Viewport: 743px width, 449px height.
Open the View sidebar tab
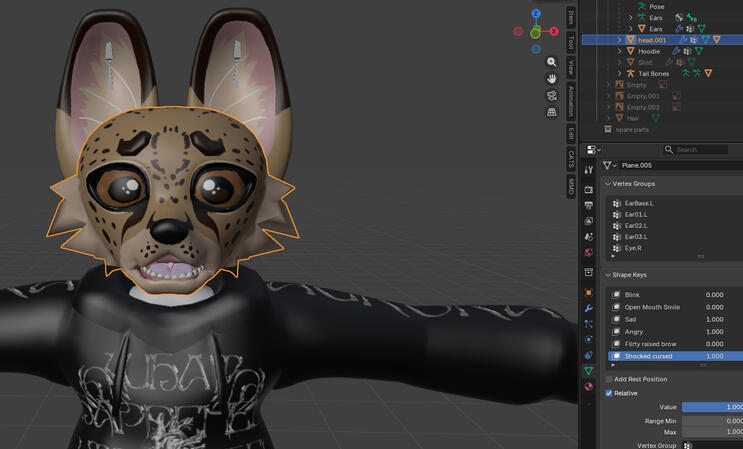pos(571,68)
